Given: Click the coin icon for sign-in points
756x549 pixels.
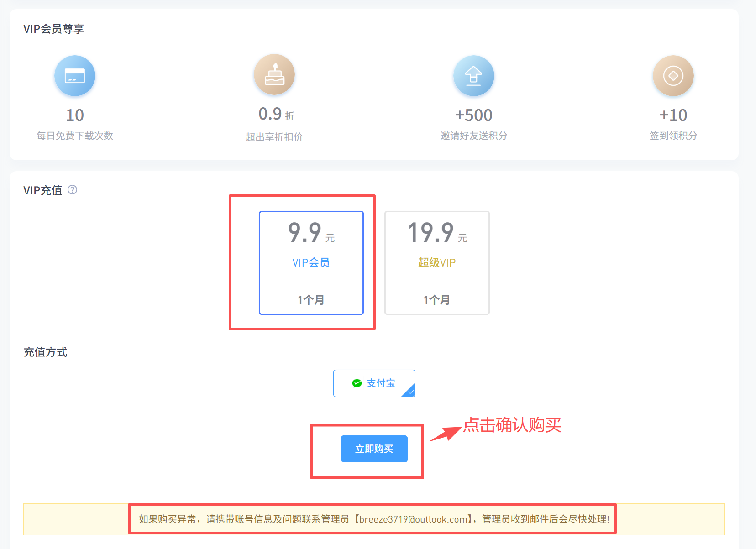Looking at the screenshot, I should [x=673, y=76].
